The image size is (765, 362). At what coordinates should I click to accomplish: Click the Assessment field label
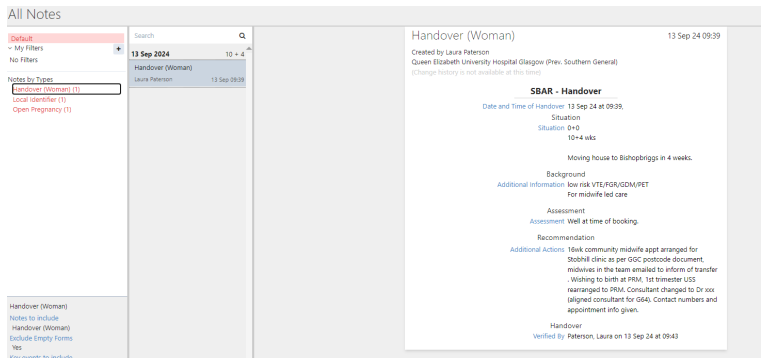tap(547, 221)
